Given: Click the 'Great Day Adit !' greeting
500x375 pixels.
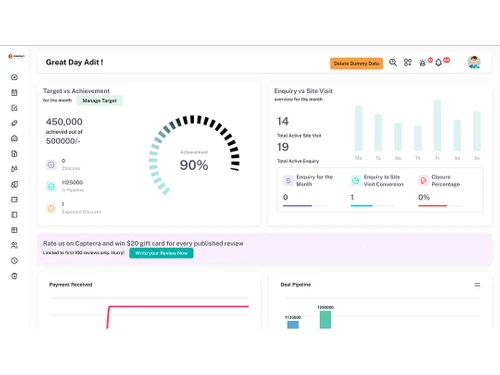Looking at the screenshot, I should tap(74, 62).
